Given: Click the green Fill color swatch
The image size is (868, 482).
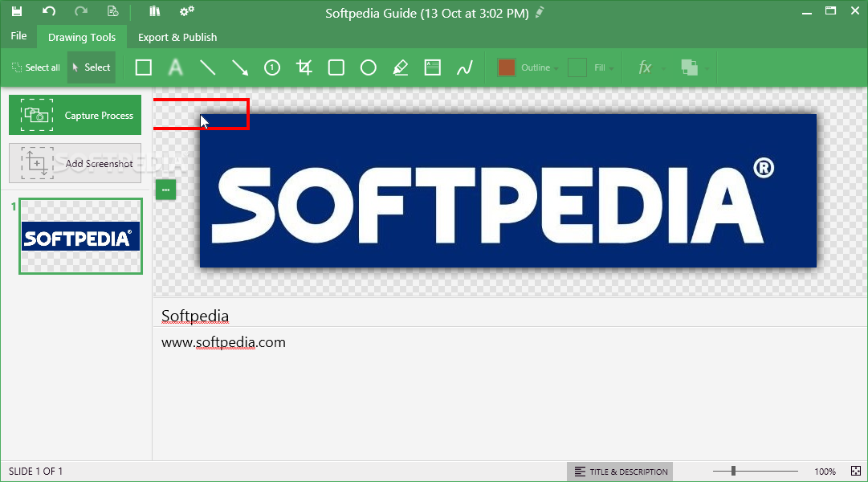Looking at the screenshot, I should click(577, 67).
